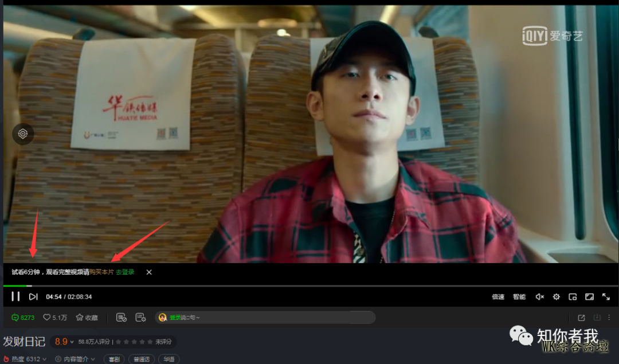Skip to the next episode
The width and height of the screenshot is (619, 364).
[x=33, y=296]
